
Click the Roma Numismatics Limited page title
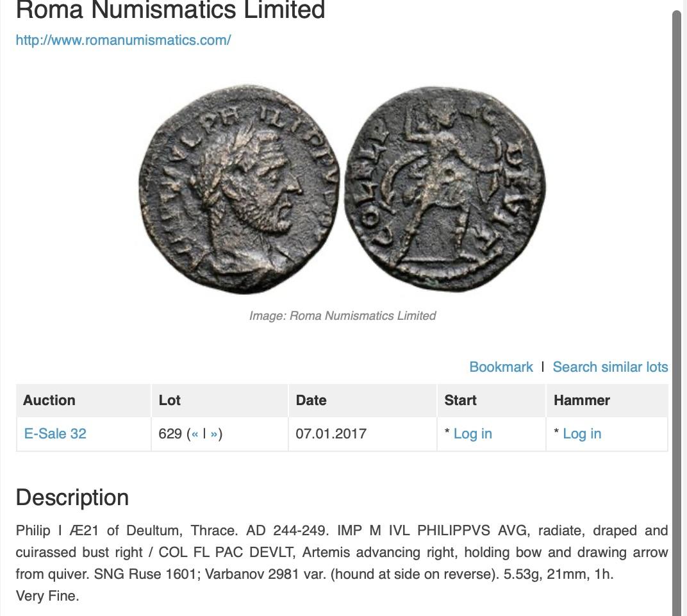coord(170,10)
